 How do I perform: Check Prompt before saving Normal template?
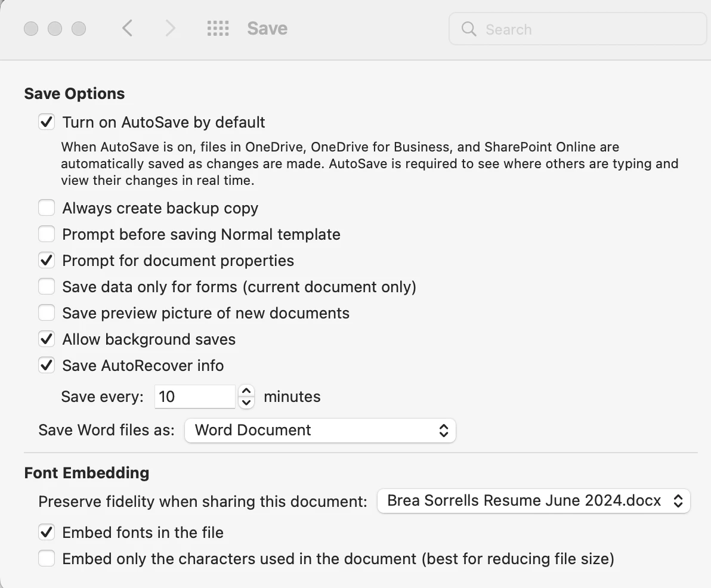[47, 234]
